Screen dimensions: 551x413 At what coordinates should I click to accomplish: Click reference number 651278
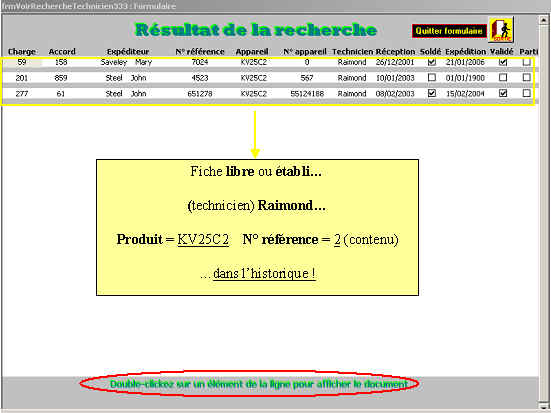tap(200, 93)
